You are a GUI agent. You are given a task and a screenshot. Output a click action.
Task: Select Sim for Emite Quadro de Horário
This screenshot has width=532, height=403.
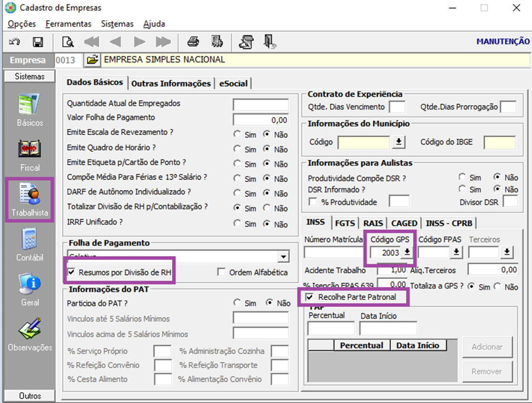point(237,149)
